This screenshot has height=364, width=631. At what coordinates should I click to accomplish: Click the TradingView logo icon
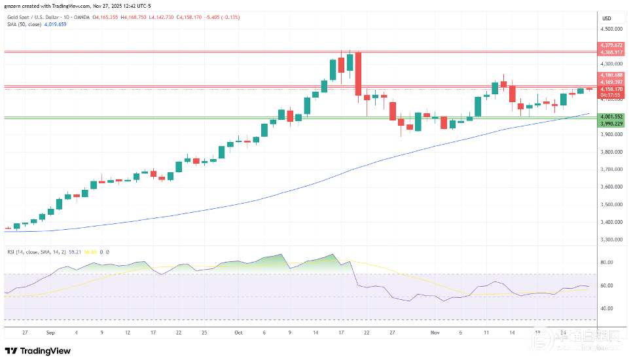12,351
